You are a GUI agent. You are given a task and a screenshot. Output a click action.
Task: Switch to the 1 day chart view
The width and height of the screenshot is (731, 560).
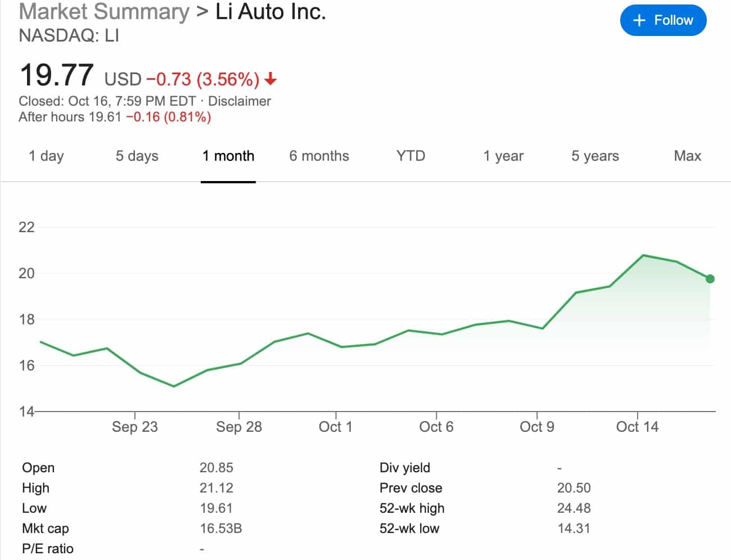(47, 156)
